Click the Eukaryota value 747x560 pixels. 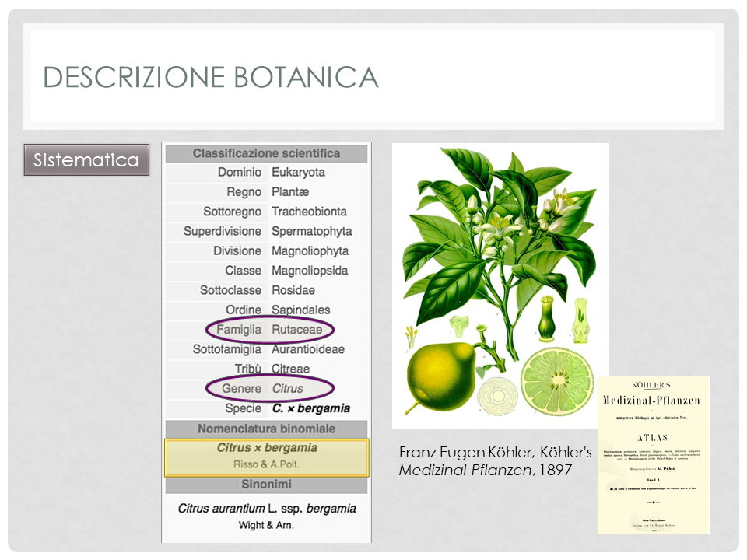(298, 172)
